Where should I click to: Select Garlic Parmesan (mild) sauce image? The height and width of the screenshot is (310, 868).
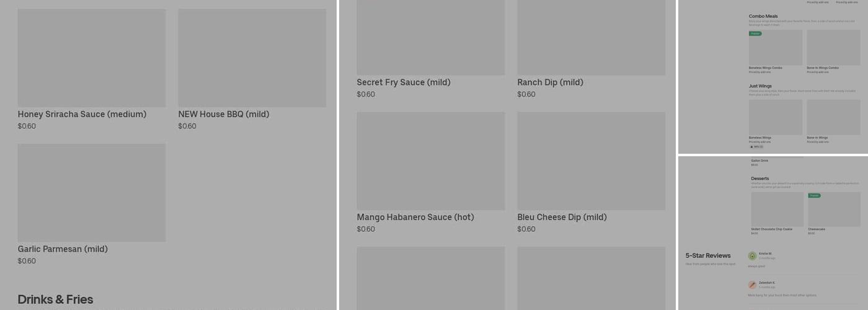click(92, 193)
